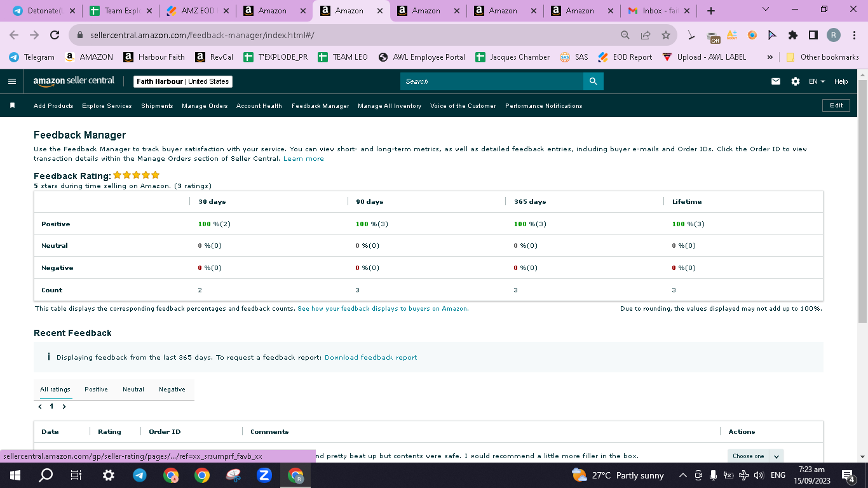
Task: Click the browser address bar URL
Action: pyautogui.click(x=203, y=36)
